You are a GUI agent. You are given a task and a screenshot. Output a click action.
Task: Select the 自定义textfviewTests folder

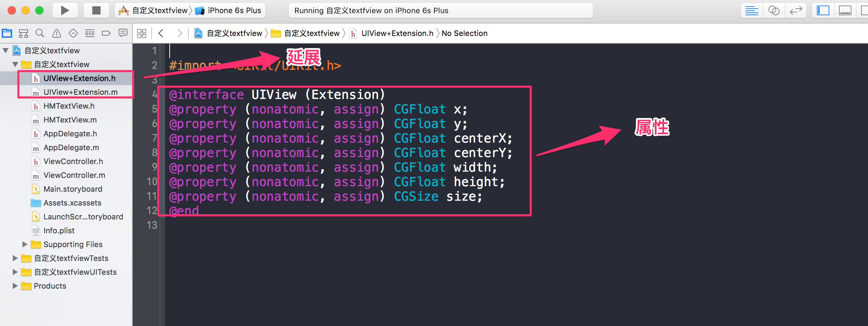click(x=71, y=258)
